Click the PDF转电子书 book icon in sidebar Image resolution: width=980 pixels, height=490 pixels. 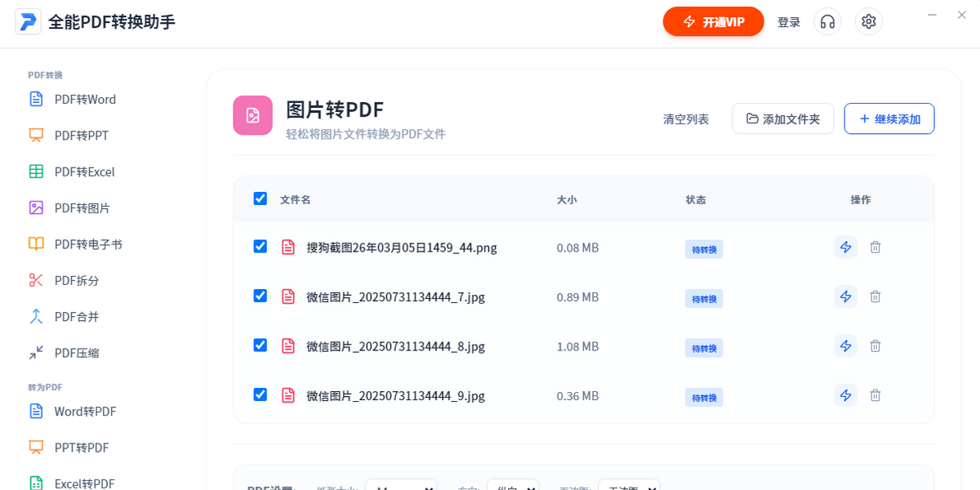point(36,244)
